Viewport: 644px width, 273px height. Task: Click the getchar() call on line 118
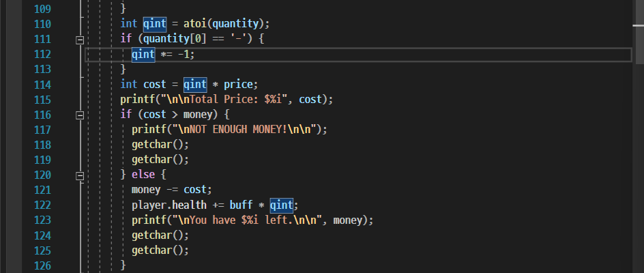pos(160,145)
